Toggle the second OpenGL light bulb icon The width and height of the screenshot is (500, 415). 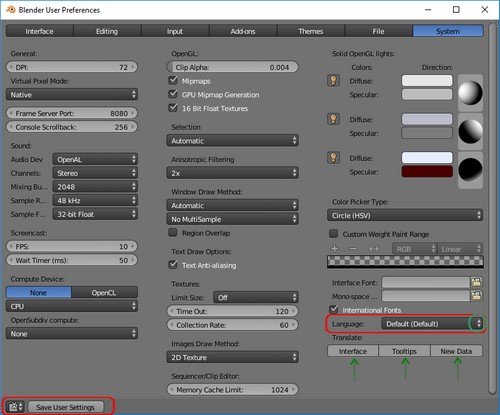pyautogui.click(x=333, y=119)
